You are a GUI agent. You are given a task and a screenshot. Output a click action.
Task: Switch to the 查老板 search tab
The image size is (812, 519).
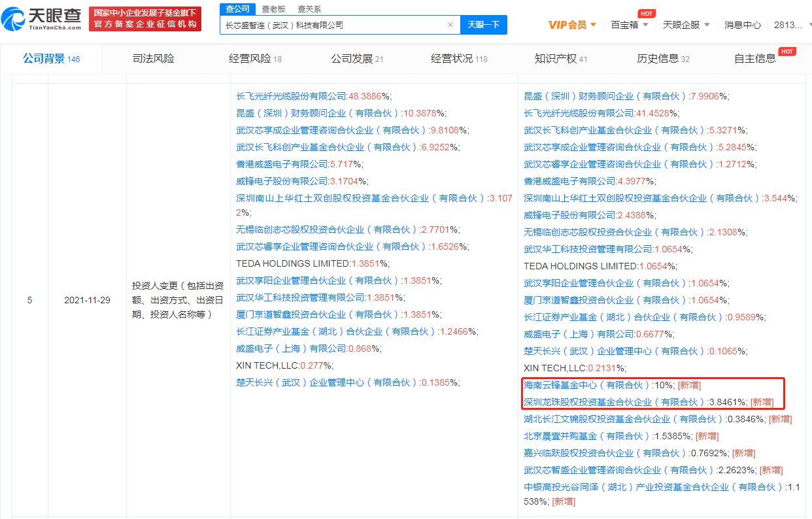pyautogui.click(x=273, y=9)
